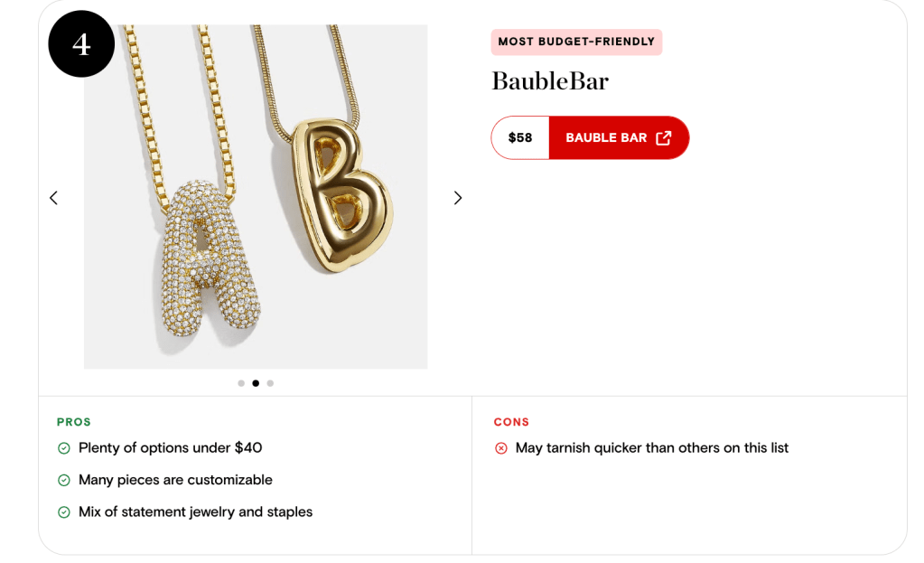
Task: Click the BaubleBar brand heading
Action: click(550, 81)
